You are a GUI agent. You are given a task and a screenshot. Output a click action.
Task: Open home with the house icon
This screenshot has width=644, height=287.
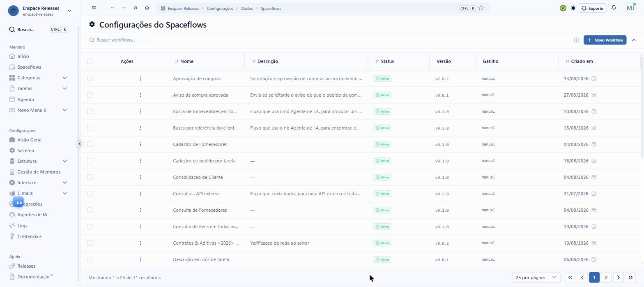[147, 8]
